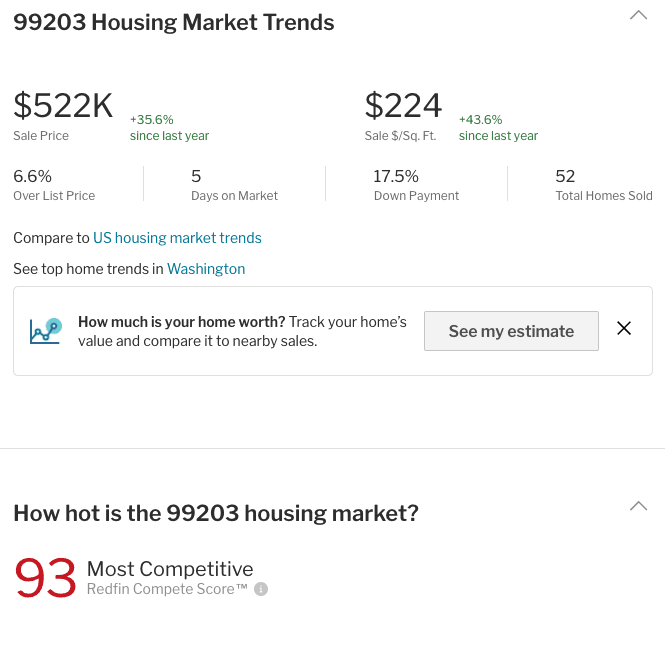Click the Most Competitive label
This screenshot has width=665, height=646.
point(170,569)
